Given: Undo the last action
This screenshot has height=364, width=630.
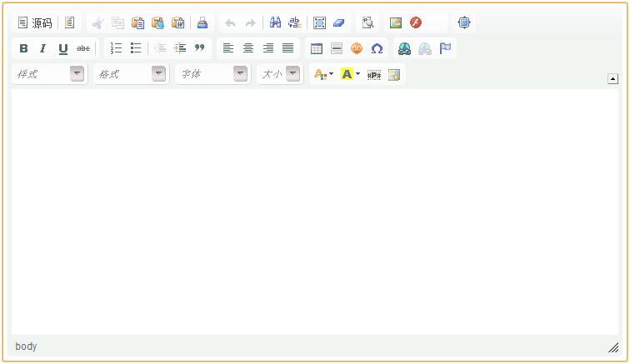Looking at the screenshot, I should [230, 22].
